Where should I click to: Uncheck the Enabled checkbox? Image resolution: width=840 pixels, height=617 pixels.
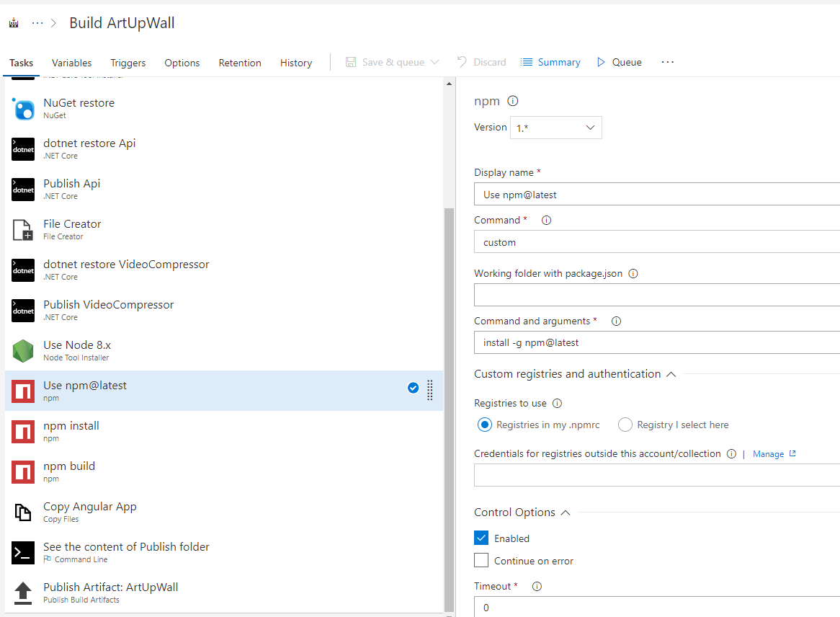pos(482,538)
